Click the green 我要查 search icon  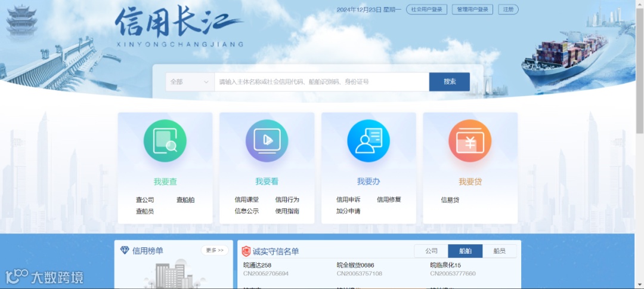point(165,141)
